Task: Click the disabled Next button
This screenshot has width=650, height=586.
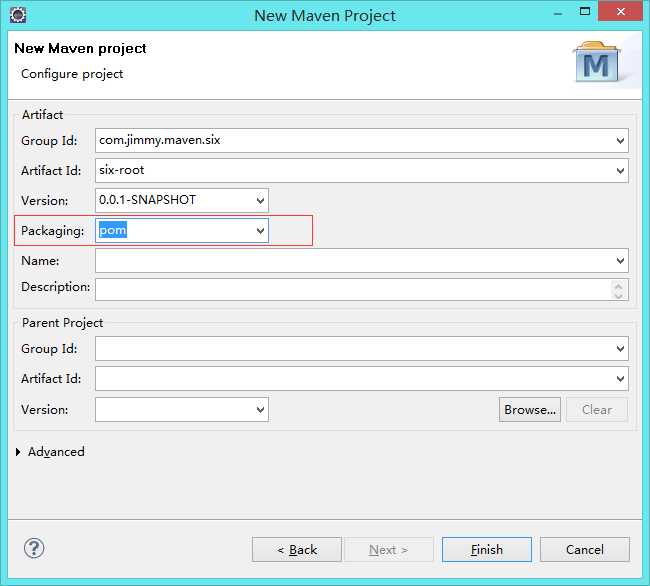Action: pos(389,550)
